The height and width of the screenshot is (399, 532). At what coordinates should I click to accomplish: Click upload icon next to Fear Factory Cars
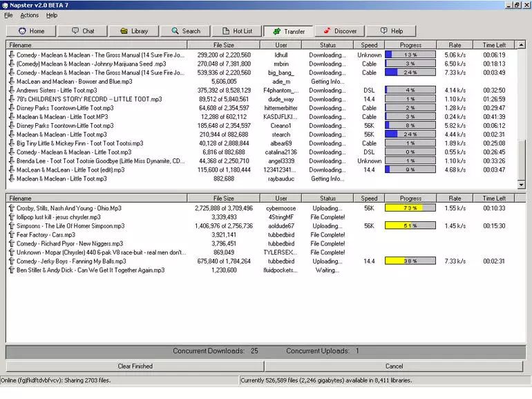11,235
